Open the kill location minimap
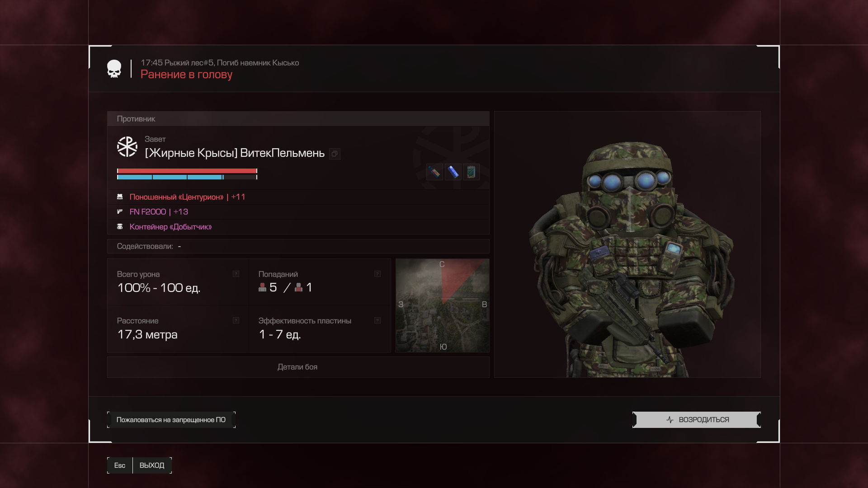868x488 pixels. click(443, 305)
